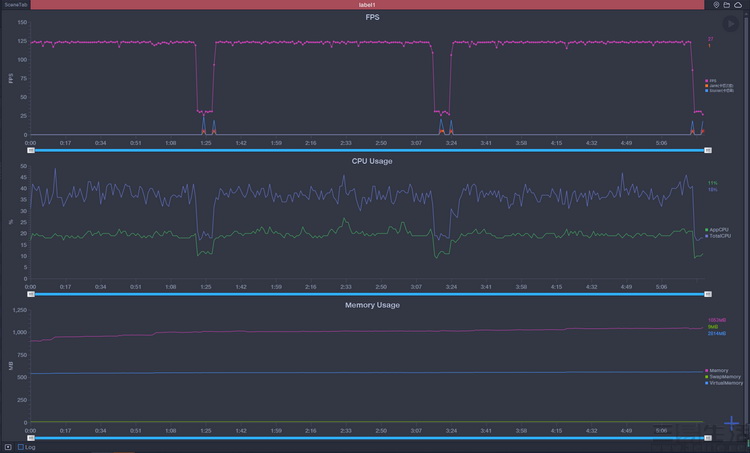This screenshot has height=453, width=750.
Task: Toggle the SwapMemory legend entry
Action: (723, 377)
